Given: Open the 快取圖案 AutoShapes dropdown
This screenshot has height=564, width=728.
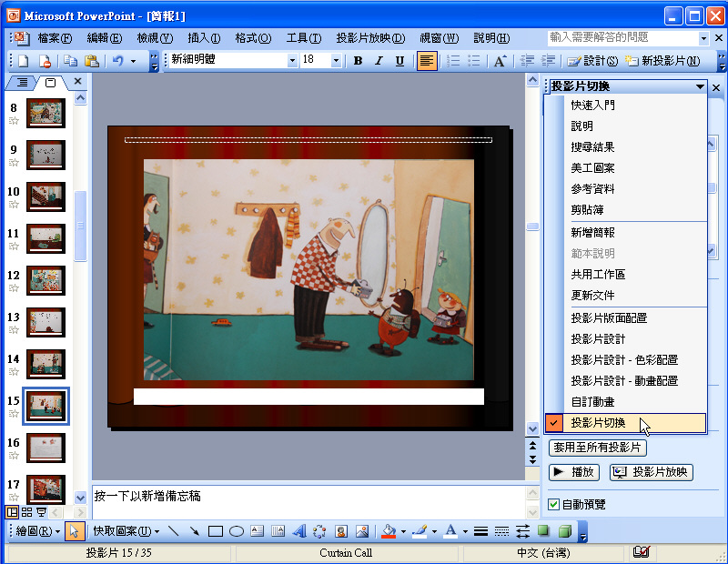Looking at the screenshot, I should (x=126, y=531).
